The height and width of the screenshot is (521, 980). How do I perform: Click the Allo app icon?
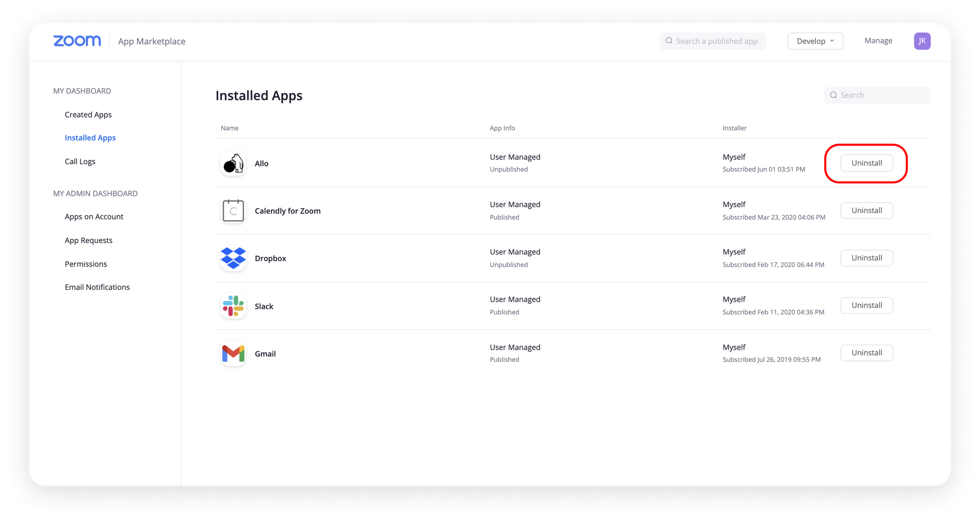coord(233,164)
